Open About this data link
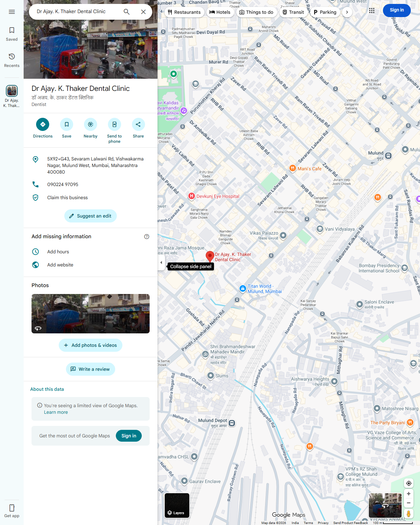420x525 pixels. click(47, 389)
